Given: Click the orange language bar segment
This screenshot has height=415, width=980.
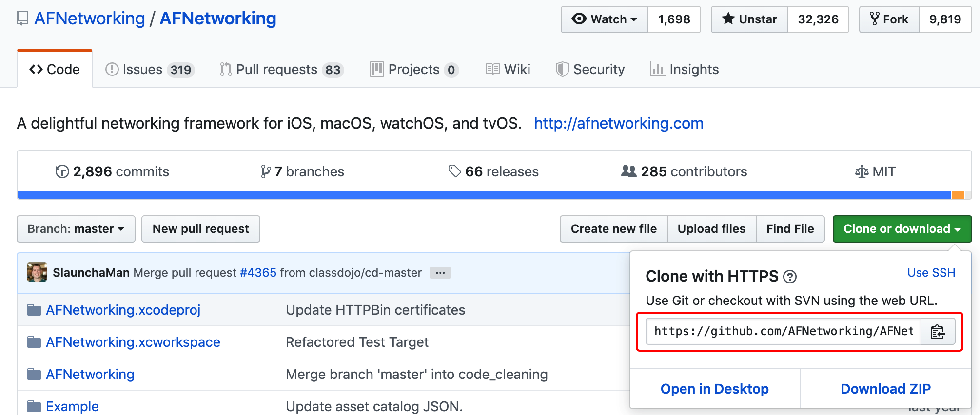Looking at the screenshot, I should (x=958, y=195).
